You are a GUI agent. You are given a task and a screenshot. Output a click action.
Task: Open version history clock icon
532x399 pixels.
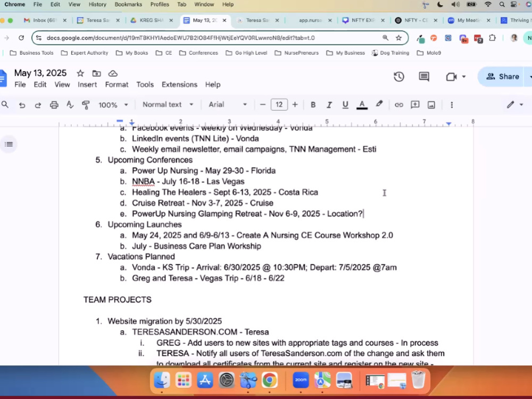coord(398,77)
